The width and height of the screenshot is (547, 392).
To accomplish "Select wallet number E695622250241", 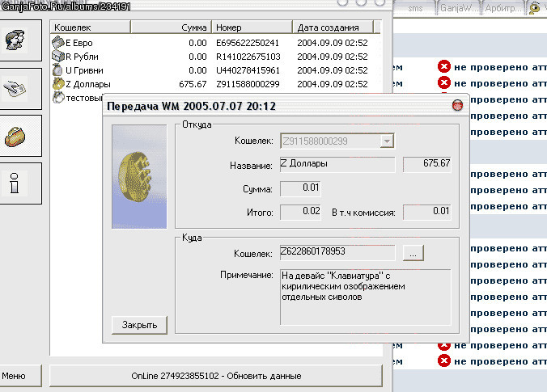I will pos(248,43).
